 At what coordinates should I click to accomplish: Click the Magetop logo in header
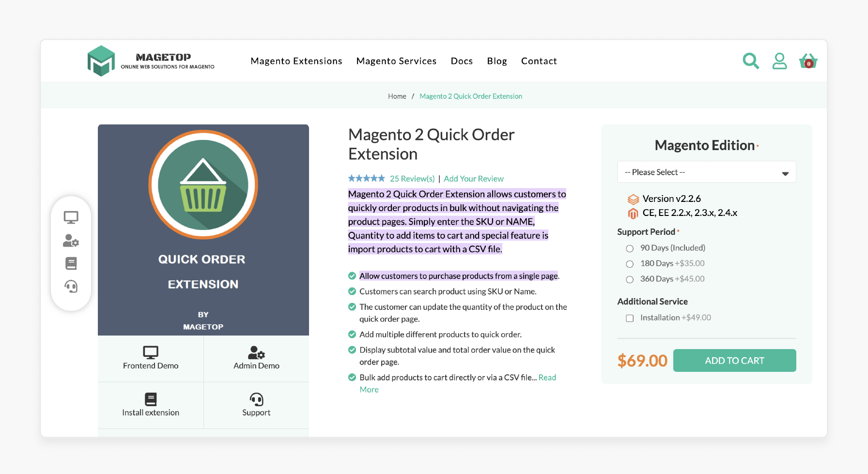tap(151, 61)
